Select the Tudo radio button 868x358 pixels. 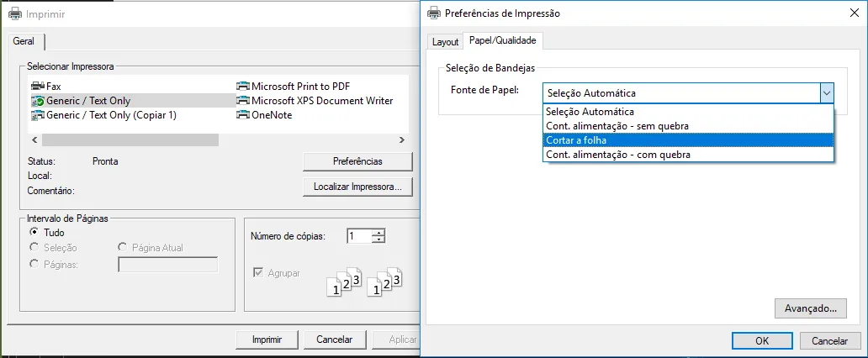pyautogui.click(x=34, y=233)
